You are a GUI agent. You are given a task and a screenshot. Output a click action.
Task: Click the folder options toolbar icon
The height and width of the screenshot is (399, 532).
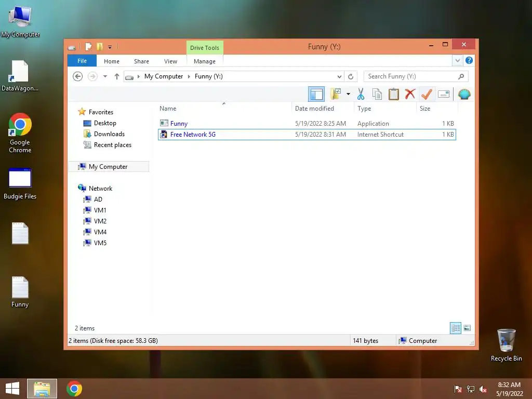point(336,94)
